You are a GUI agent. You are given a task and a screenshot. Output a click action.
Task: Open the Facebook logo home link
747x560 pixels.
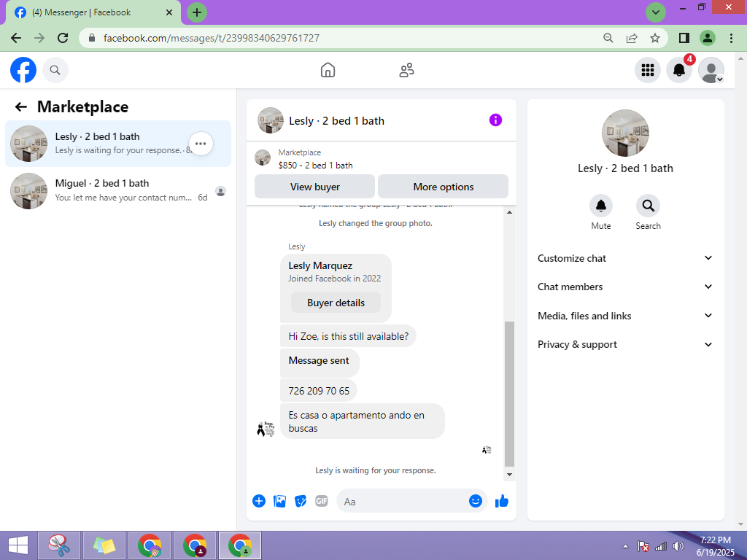[23, 70]
